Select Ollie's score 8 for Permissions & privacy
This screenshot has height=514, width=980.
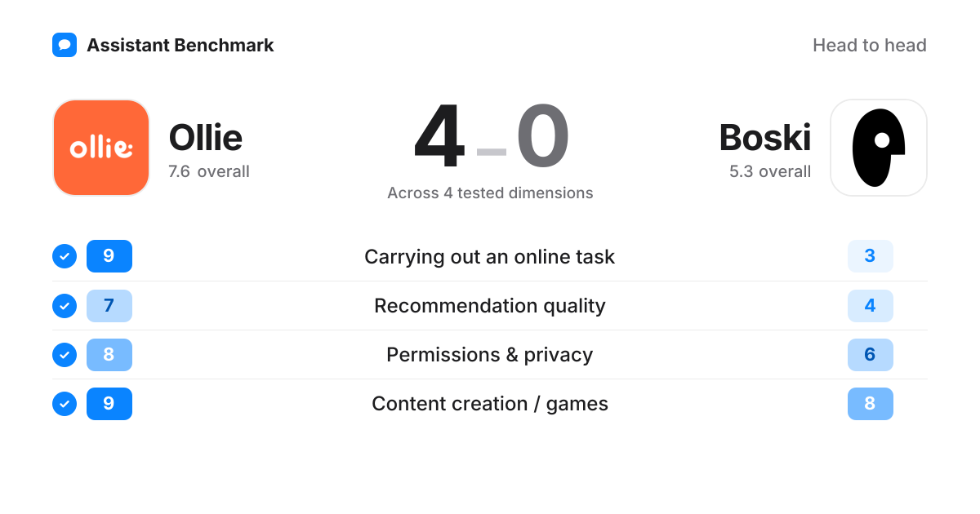[109, 354]
